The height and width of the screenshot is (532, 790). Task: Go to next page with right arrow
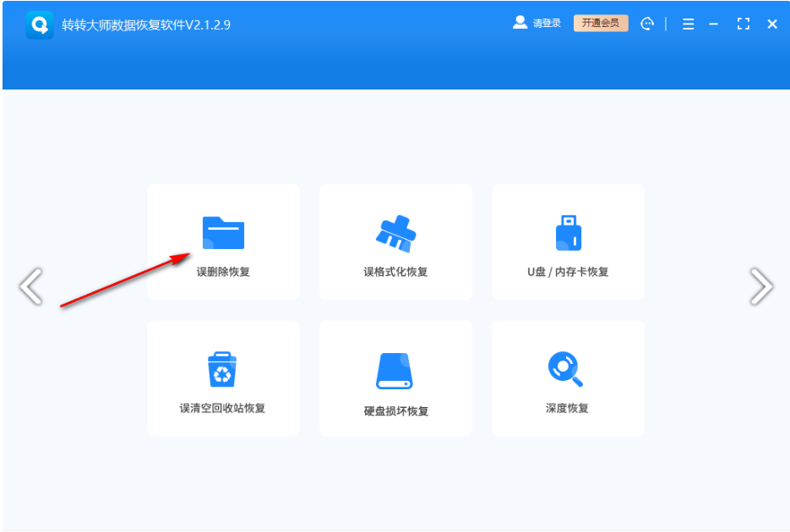pos(761,286)
